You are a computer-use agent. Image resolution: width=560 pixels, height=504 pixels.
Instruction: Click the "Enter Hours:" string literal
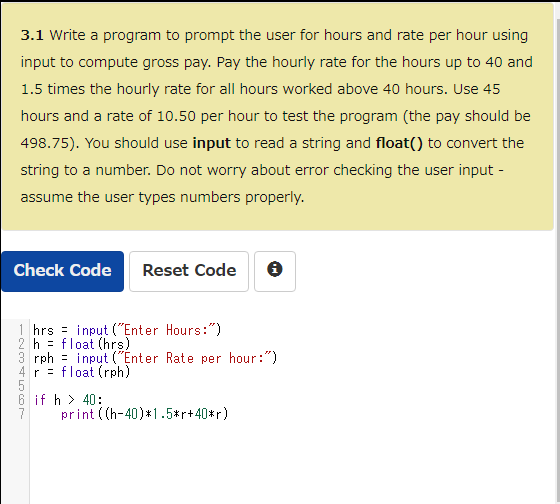(167, 330)
